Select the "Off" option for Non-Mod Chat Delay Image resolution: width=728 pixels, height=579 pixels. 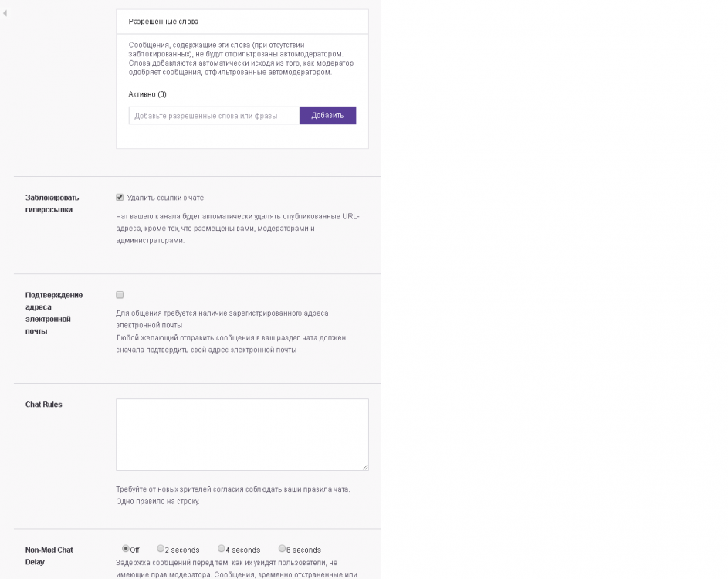pyautogui.click(x=124, y=549)
